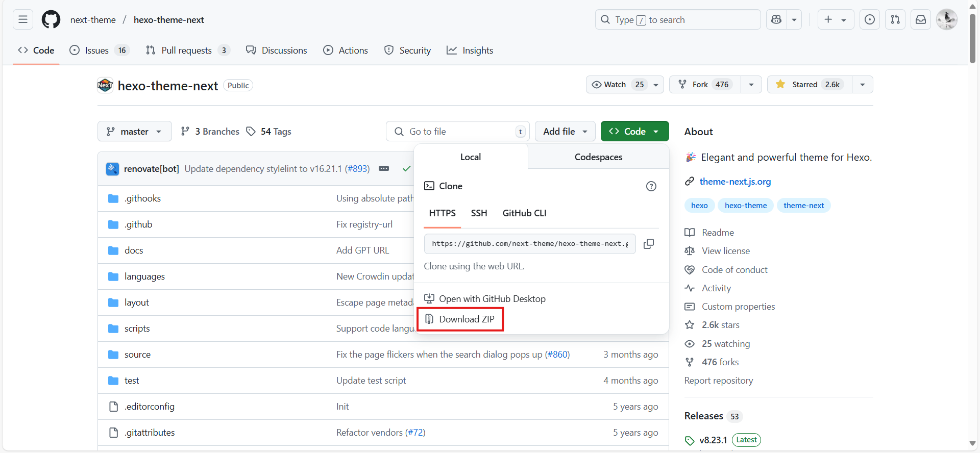Expand the Fork options dropdown arrow

click(751, 85)
